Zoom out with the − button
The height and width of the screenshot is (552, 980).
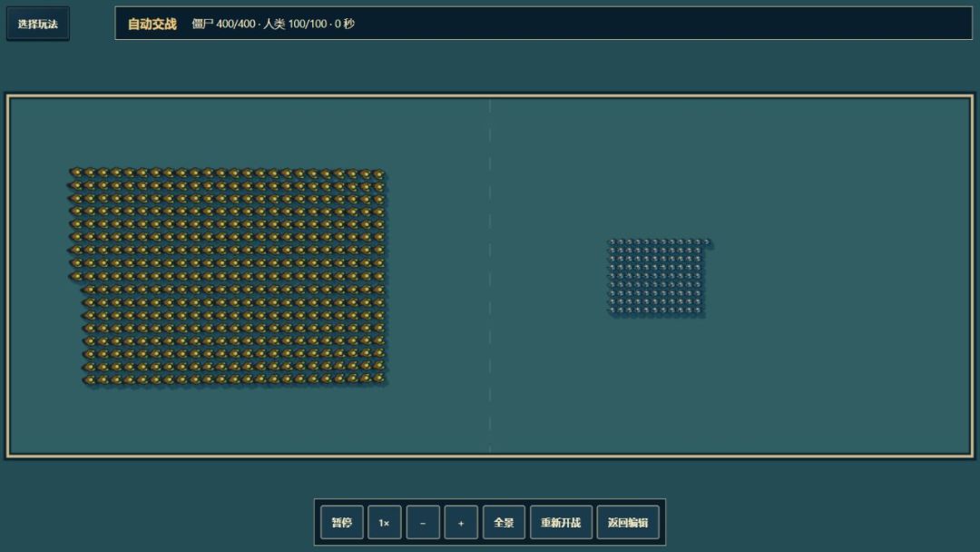click(x=423, y=522)
